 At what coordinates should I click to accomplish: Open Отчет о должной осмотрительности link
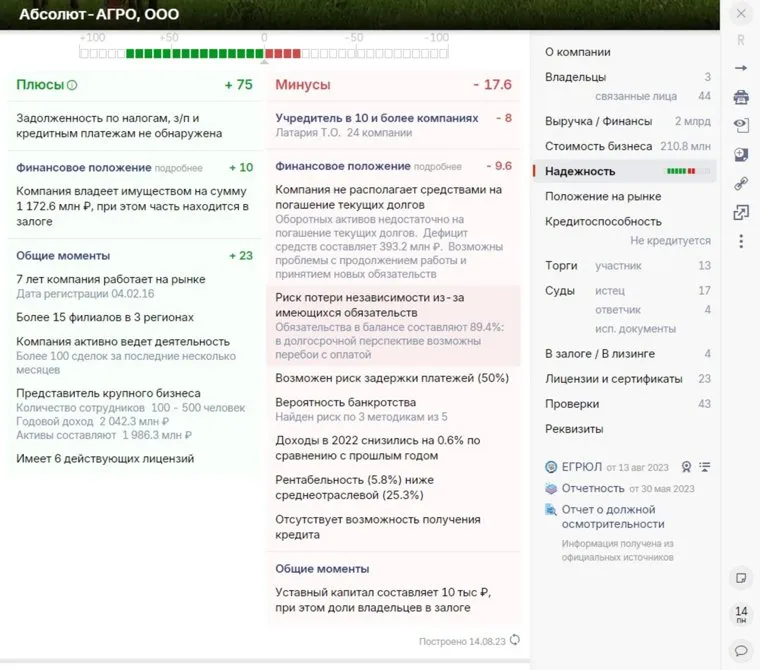click(x=609, y=516)
